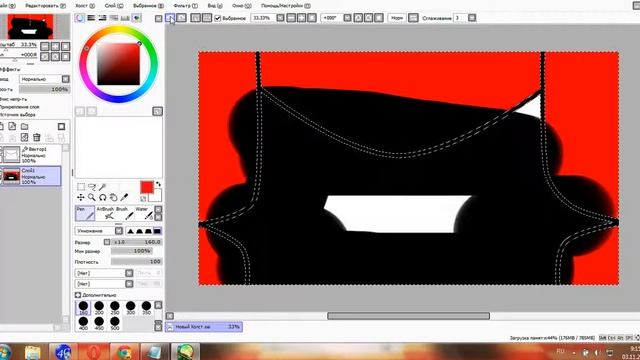Select the softest brush edge shape
Image resolution: width=640 pixels, height=360 pixels.
(x=130, y=231)
